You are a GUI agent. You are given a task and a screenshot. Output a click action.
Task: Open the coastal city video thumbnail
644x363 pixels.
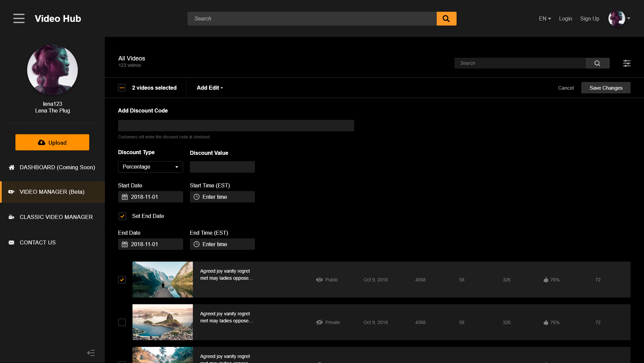pos(163,322)
